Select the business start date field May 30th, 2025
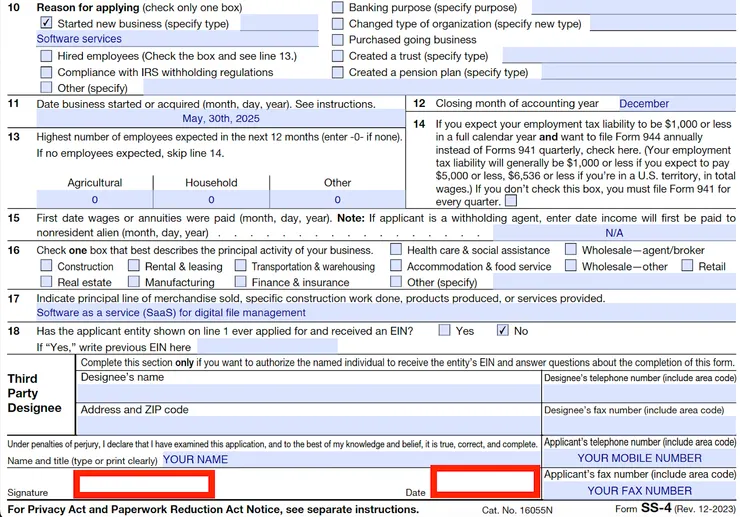Viewport: 740px width, 517px height. point(220,119)
